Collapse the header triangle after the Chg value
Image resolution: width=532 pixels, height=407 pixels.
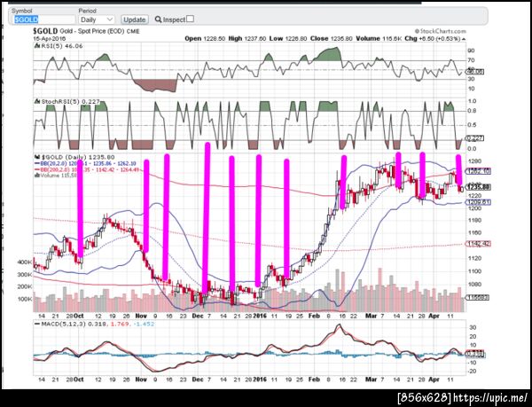coord(464,39)
